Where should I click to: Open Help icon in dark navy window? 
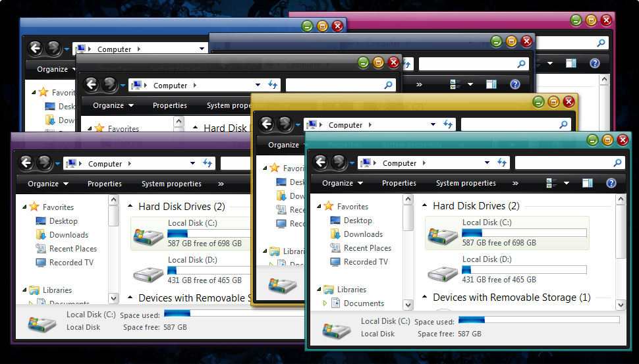coord(515,84)
